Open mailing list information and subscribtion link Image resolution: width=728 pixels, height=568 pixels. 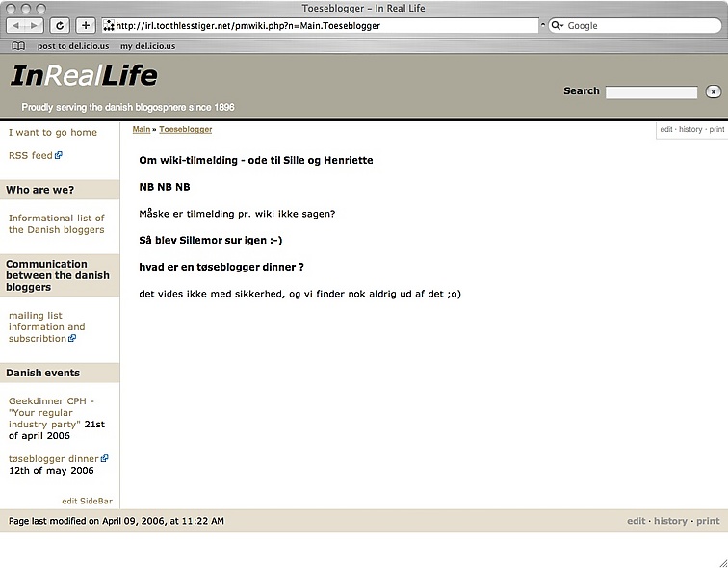[46, 326]
